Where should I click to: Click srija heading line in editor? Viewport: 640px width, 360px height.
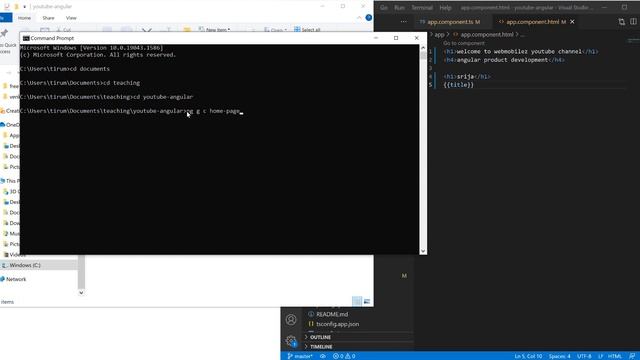(x=467, y=76)
